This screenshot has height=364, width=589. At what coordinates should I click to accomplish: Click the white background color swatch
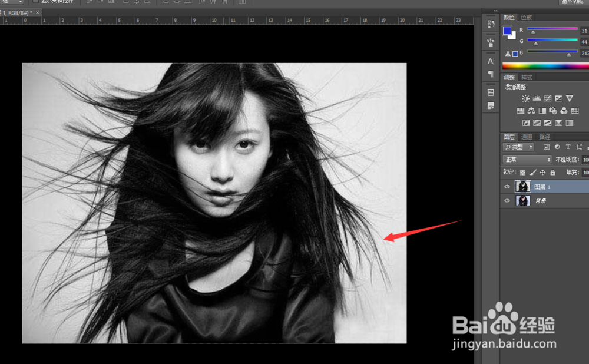pyautogui.click(x=513, y=37)
